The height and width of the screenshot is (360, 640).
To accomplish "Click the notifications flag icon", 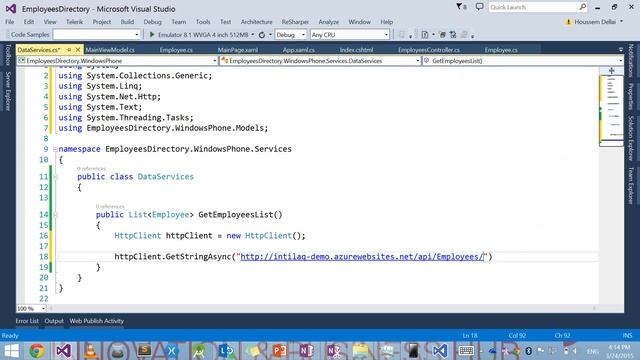I will pos(461,7).
